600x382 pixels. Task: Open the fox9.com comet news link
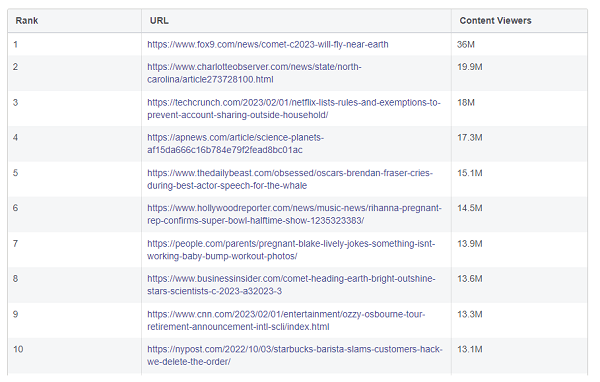click(x=267, y=44)
